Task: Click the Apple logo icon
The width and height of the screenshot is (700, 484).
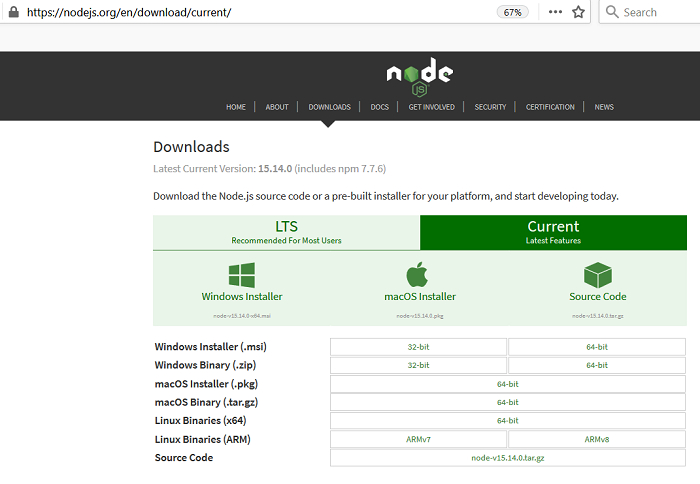Action: coord(417,274)
